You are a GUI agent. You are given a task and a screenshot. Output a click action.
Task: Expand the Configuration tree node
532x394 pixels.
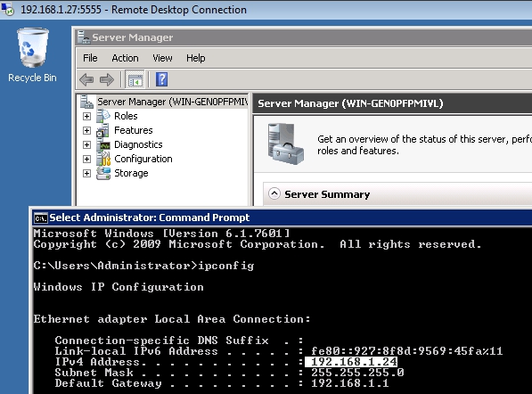86,160
